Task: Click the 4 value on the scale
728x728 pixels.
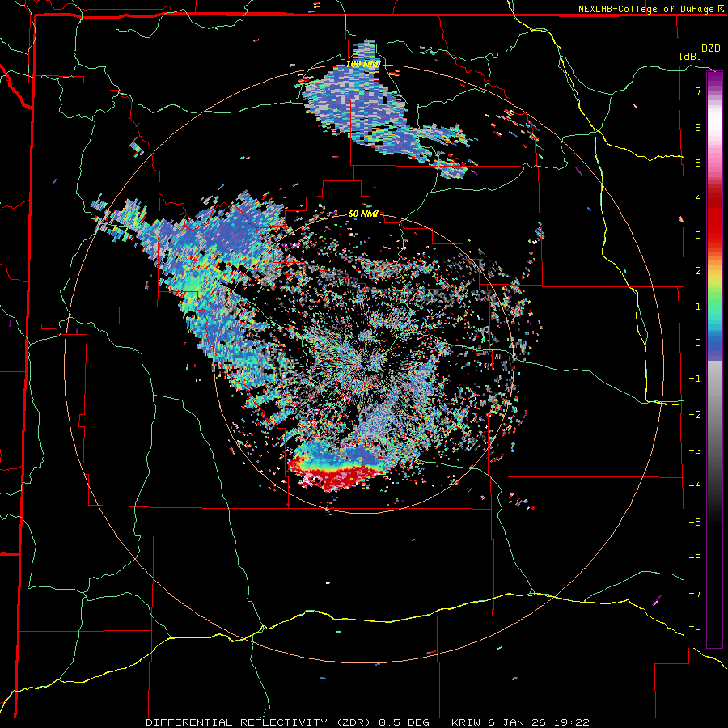Action: coord(698,199)
